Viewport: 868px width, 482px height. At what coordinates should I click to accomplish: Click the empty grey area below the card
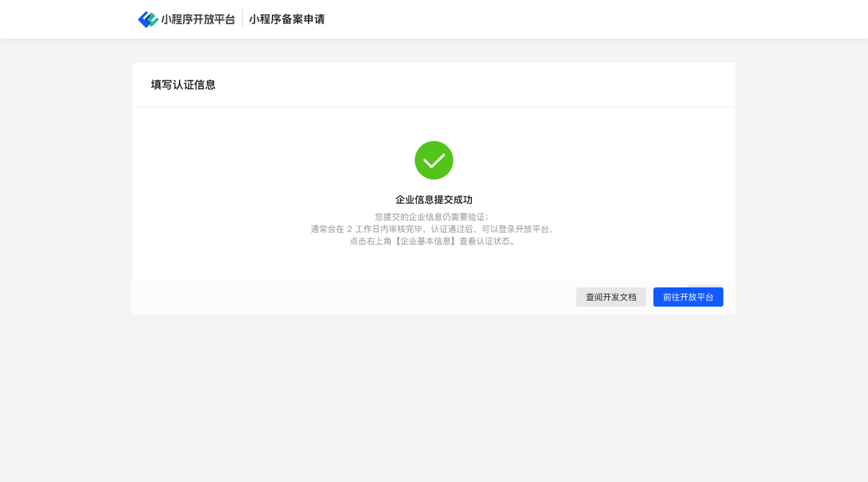tap(434, 400)
